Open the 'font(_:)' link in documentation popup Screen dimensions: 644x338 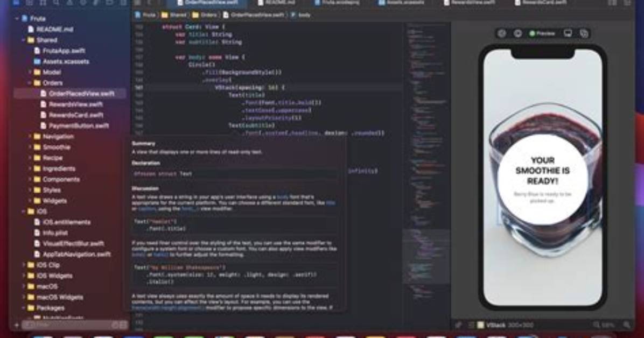click(190, 209)
